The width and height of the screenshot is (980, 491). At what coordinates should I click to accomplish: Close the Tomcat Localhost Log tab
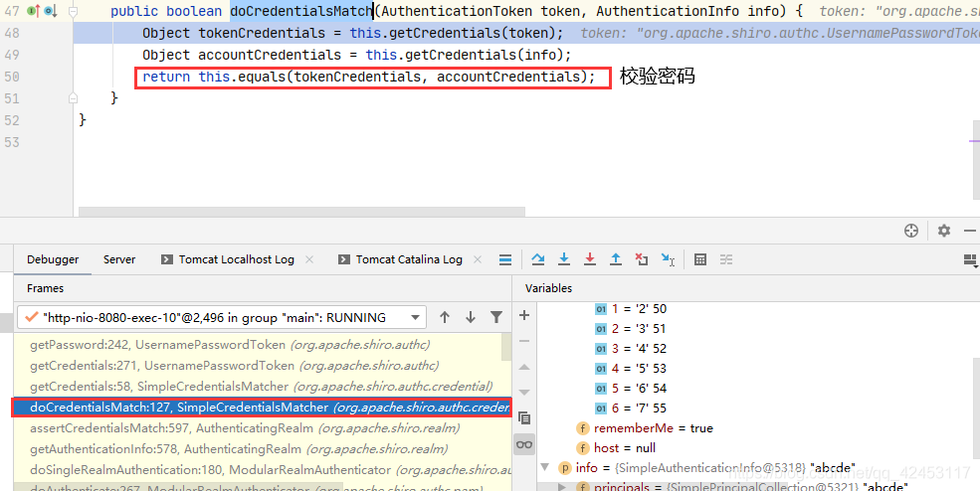tap(309, 259)
